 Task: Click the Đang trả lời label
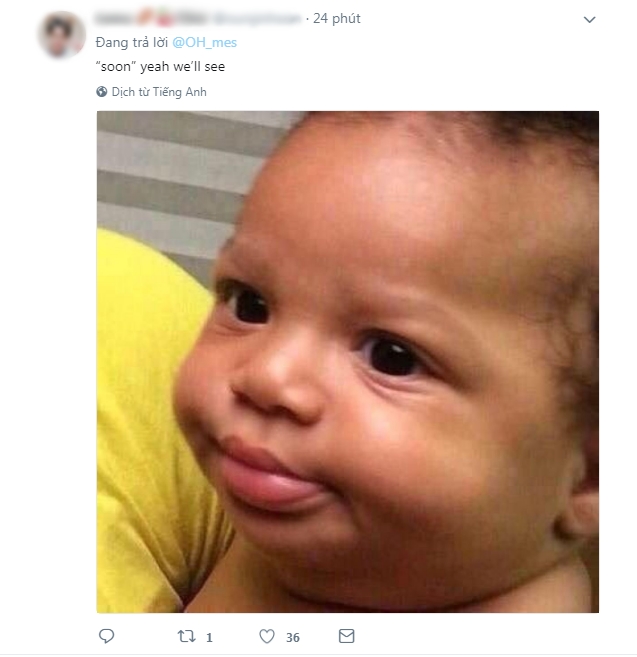(x=132, y=42)
